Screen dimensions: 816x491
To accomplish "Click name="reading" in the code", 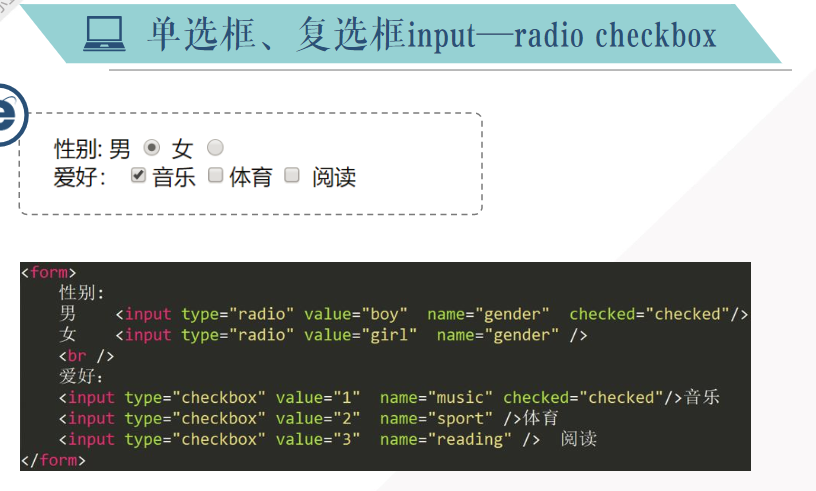I will coord(445,439).
